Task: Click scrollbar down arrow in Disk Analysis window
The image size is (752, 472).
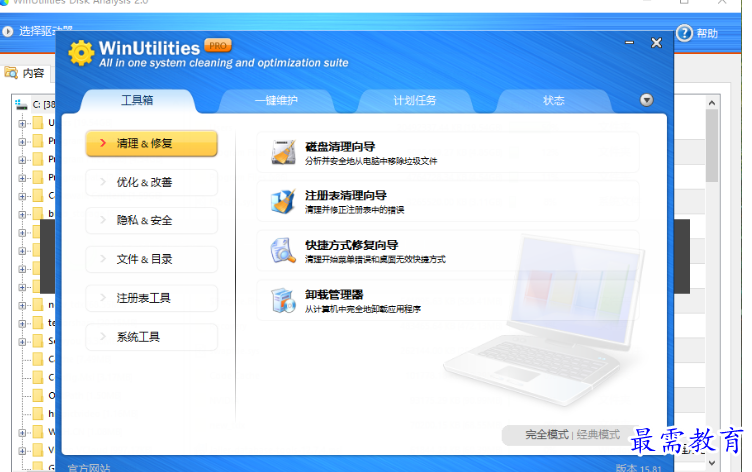Action: pos(712,463)
